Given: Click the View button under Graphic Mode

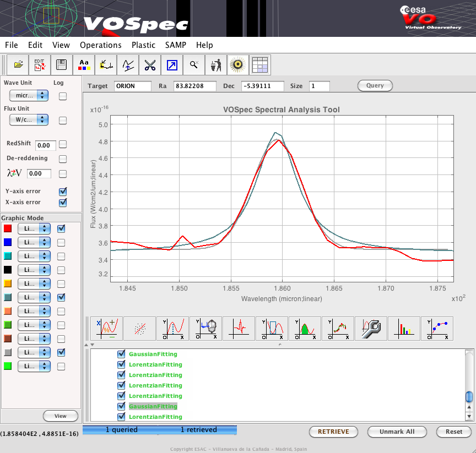Looking at the screenshot, I should (61, 416).
